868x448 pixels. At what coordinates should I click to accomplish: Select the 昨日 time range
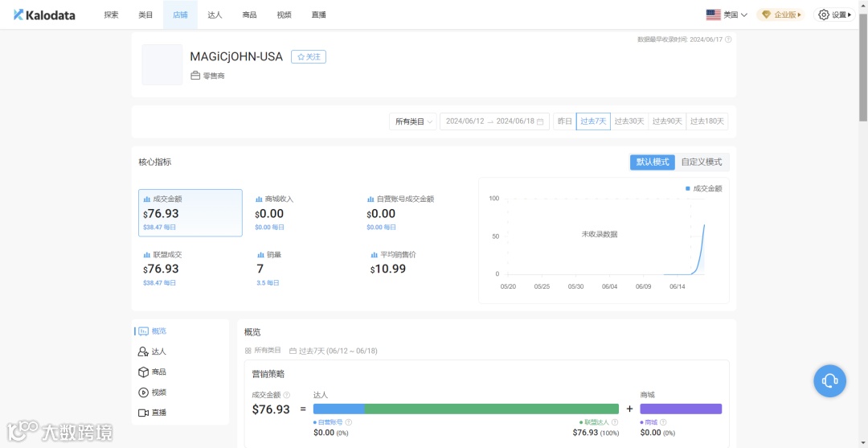point(565,121)
